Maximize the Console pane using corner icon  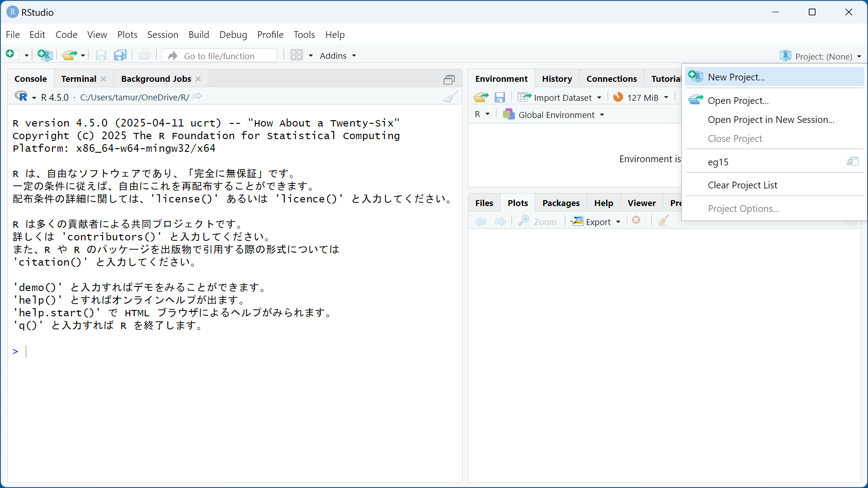pos(449,80)
